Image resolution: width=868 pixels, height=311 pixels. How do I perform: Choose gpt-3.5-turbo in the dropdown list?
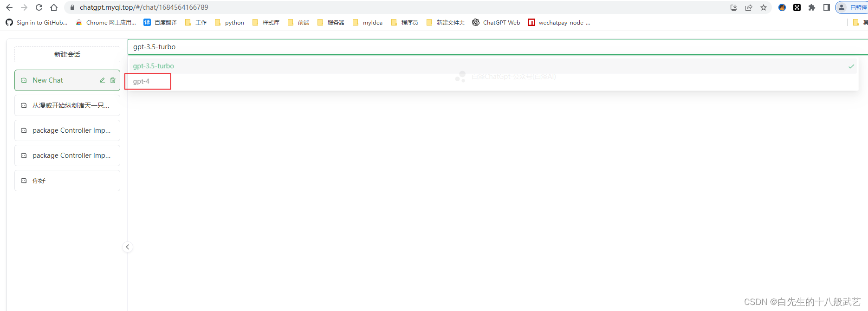[492, 66]
